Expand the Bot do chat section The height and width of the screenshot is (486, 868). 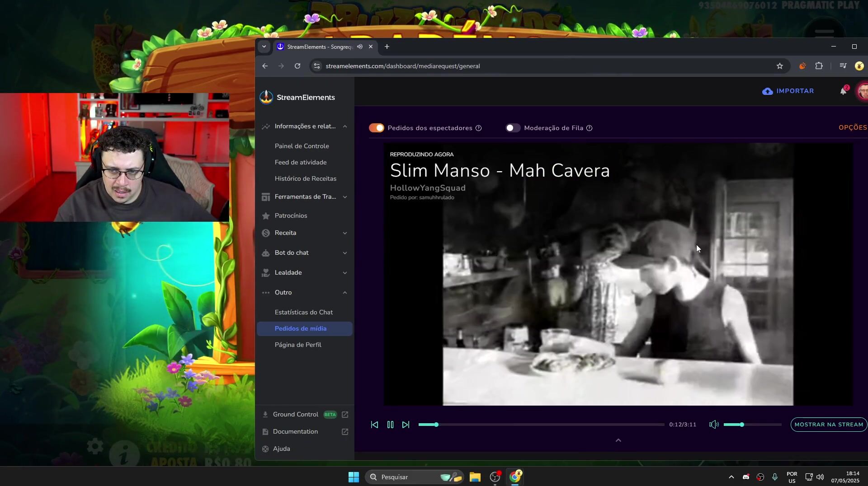point(345,253)
